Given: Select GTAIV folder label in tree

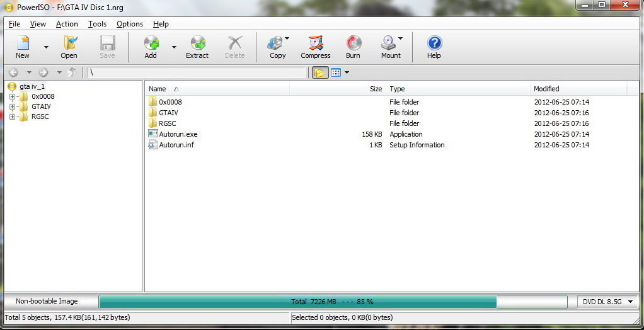Looking at the screenshot, I should tap(41, 106).
